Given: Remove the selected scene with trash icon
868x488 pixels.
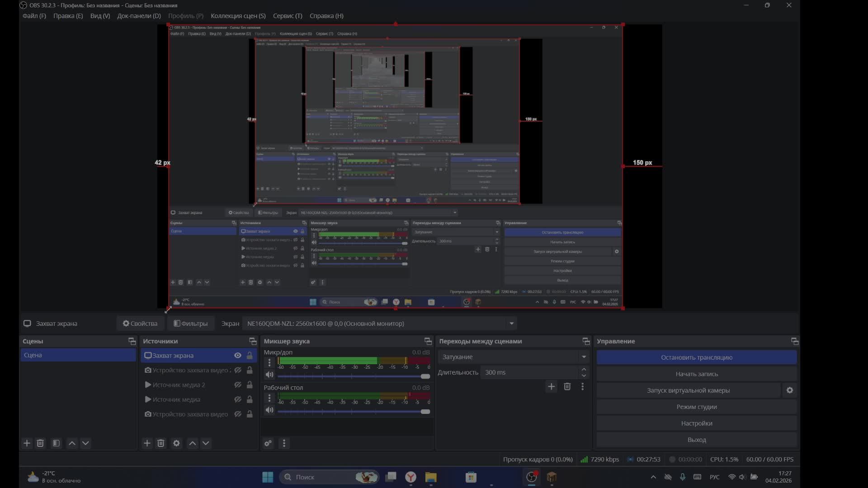Looking at the screenshot, I should 40,443.
